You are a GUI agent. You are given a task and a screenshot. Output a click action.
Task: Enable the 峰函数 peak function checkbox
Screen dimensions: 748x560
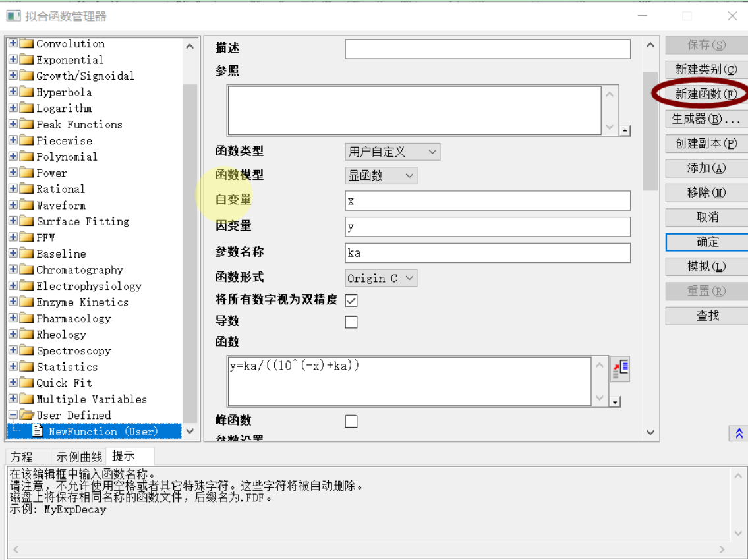point(351,421)
